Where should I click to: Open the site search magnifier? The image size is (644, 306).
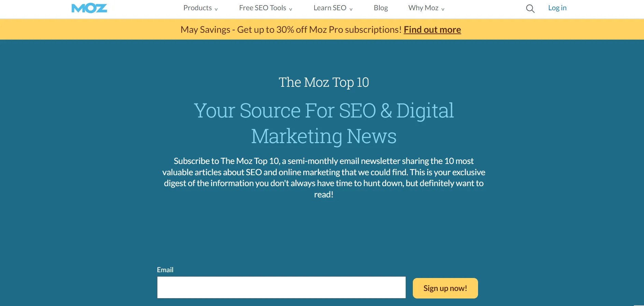pos(530,9)
